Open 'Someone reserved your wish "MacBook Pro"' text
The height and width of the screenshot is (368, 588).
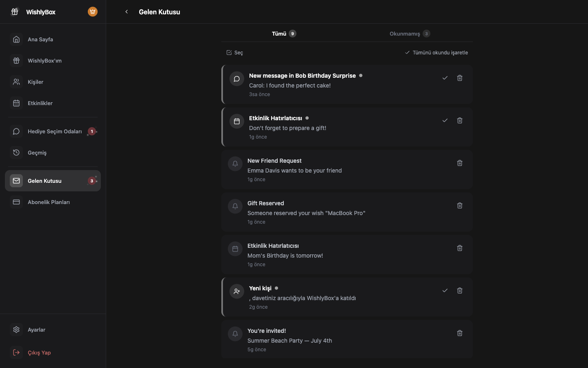306,213
